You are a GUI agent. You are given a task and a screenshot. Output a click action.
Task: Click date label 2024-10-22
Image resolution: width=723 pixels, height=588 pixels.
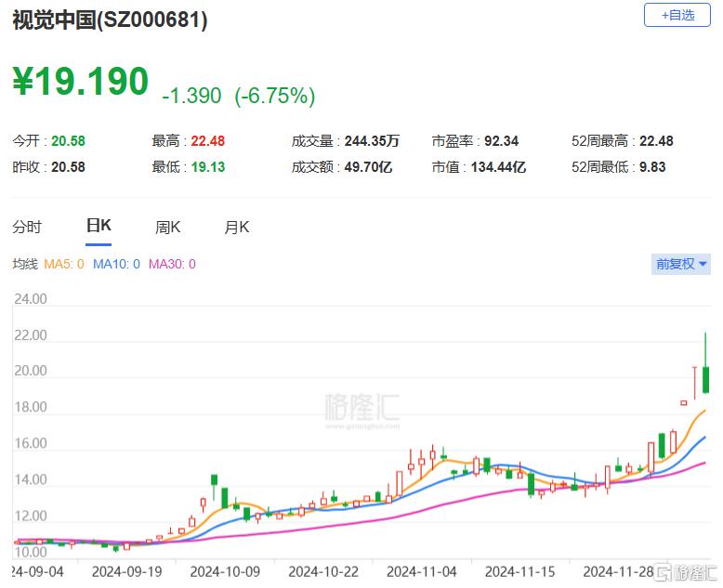[323, 572]
